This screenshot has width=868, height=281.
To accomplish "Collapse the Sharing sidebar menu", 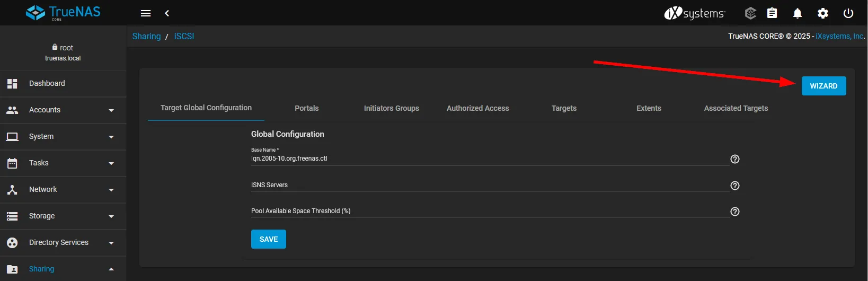I will [63, 269].
